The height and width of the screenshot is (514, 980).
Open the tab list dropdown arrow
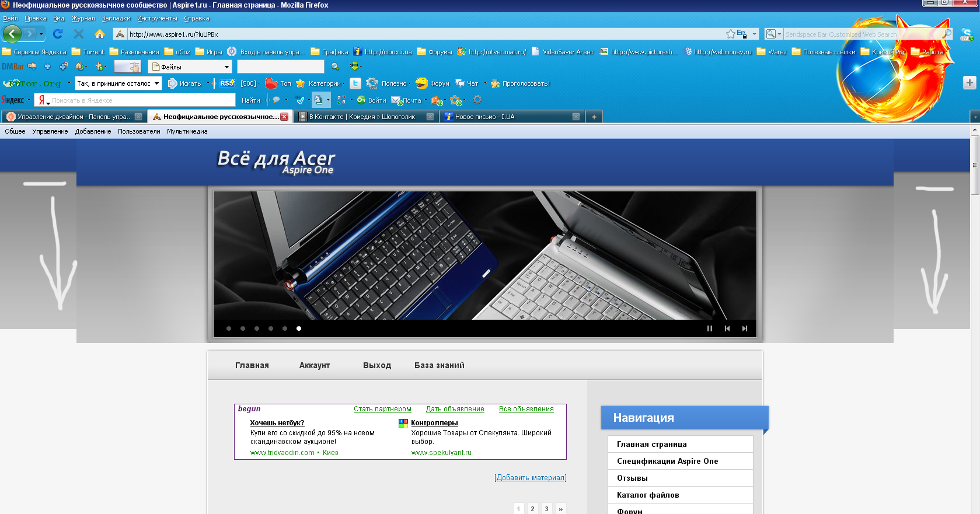tap(975, 117)
